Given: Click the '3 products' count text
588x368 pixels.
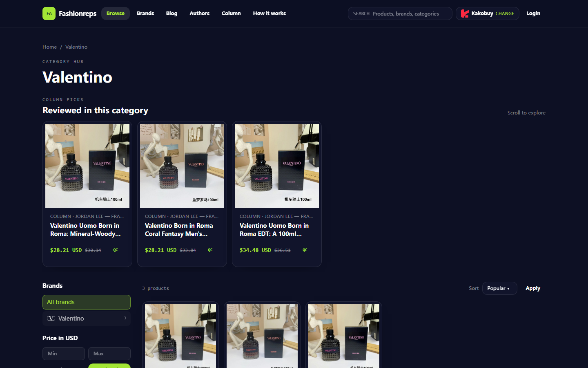Looking at the screenshot, I should click(156, 288).
